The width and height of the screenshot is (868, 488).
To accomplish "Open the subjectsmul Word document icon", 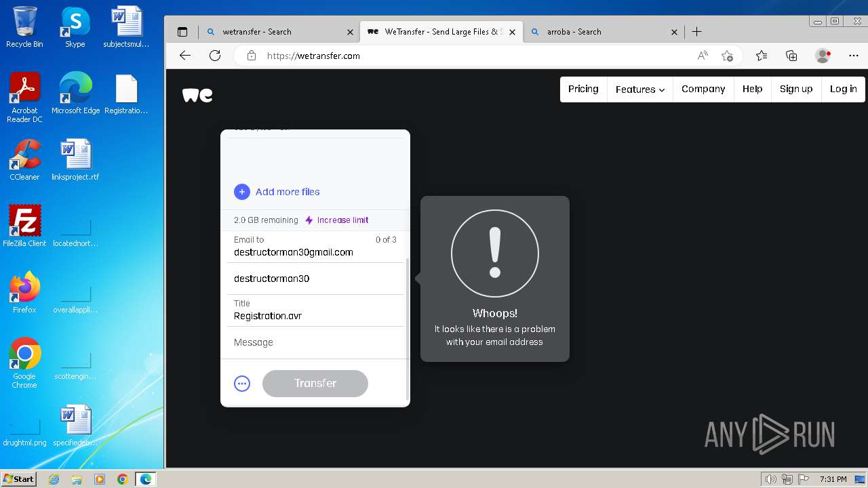I will (127, 27).
